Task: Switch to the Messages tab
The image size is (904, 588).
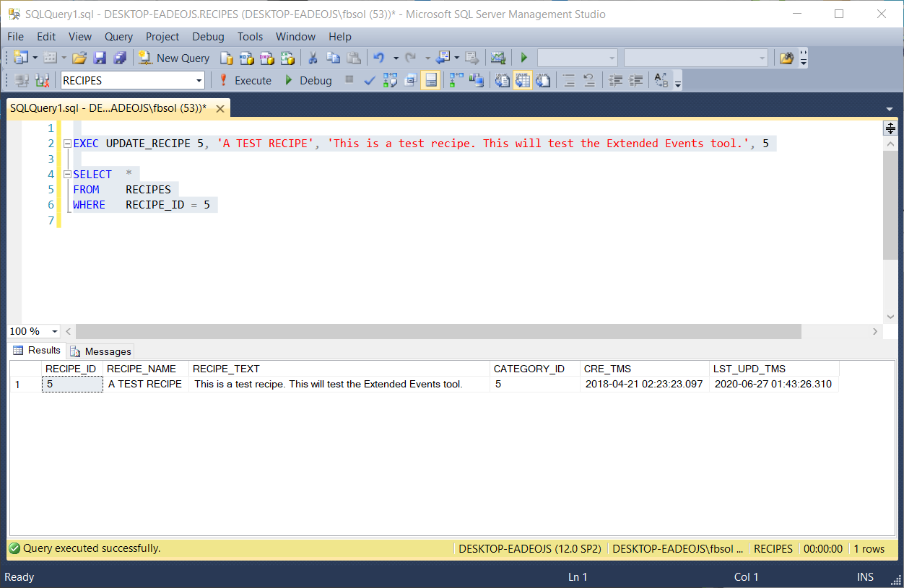Action: click(x=101, y=351)
